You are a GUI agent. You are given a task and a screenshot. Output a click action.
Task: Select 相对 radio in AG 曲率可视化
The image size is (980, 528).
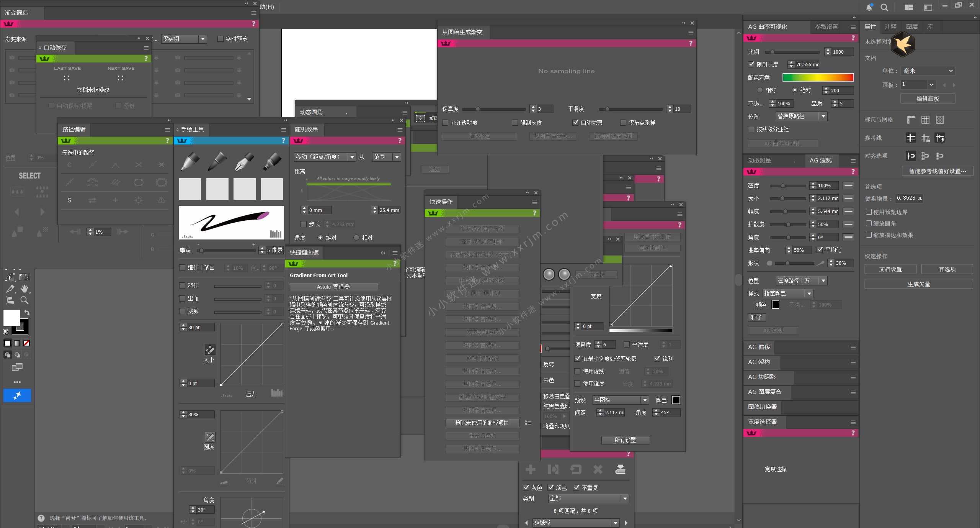[760, 90]
